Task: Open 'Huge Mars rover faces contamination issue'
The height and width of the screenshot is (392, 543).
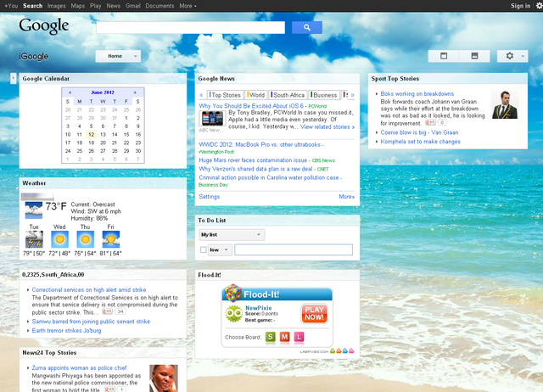Action: tap(253, 160)
